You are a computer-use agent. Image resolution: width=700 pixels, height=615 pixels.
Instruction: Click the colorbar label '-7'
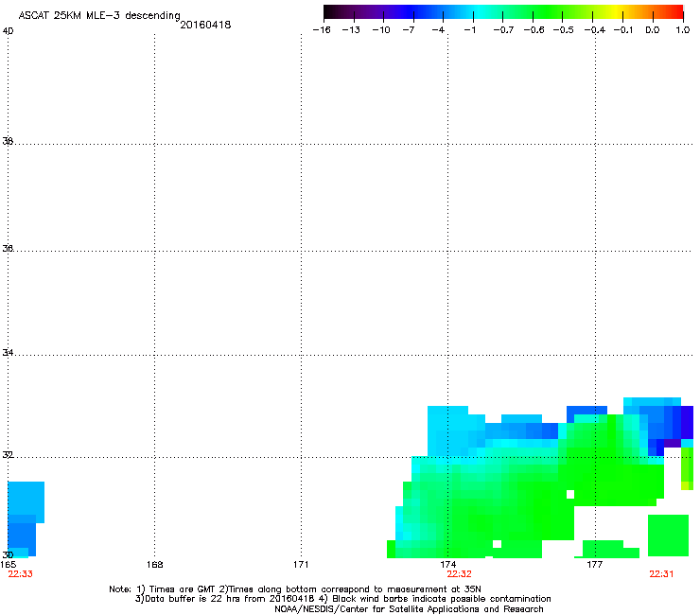click(409, 30)
